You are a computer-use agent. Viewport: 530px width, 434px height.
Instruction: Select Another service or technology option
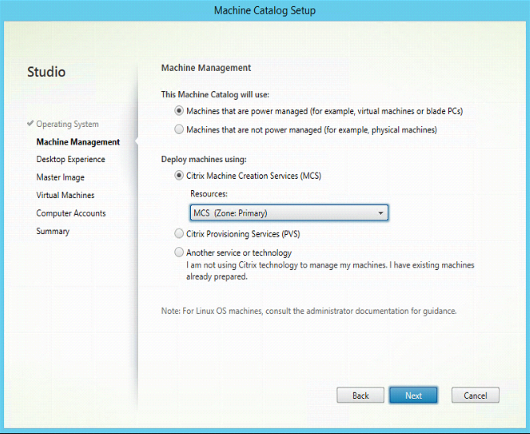[x=179, y=252]
